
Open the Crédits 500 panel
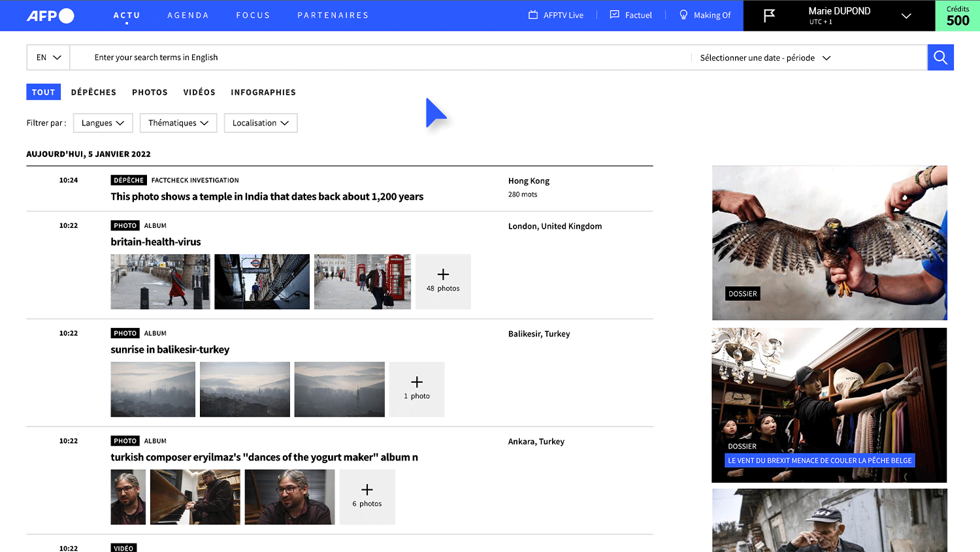958,16
